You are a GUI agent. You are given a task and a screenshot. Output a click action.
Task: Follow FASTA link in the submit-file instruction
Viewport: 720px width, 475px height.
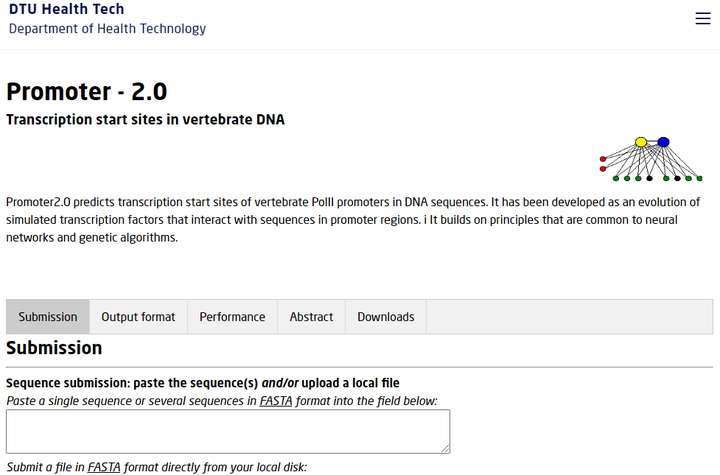click(x=104, y=467)
